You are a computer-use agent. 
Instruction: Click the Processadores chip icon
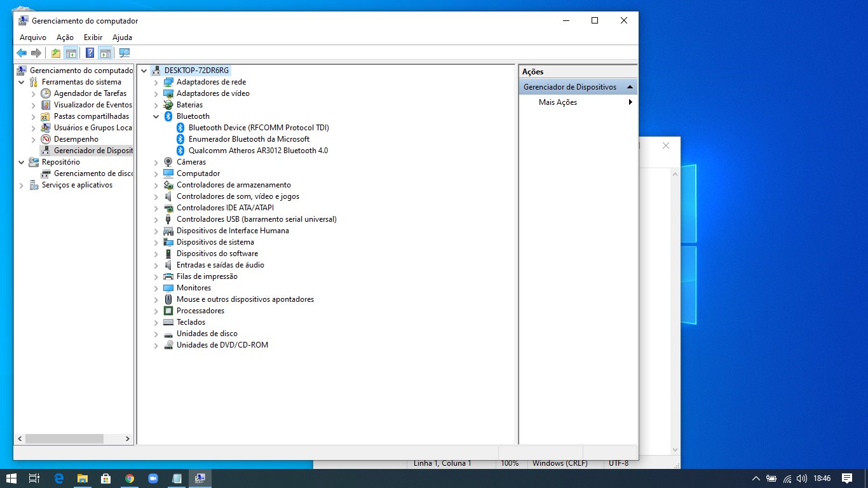[168, 311]
